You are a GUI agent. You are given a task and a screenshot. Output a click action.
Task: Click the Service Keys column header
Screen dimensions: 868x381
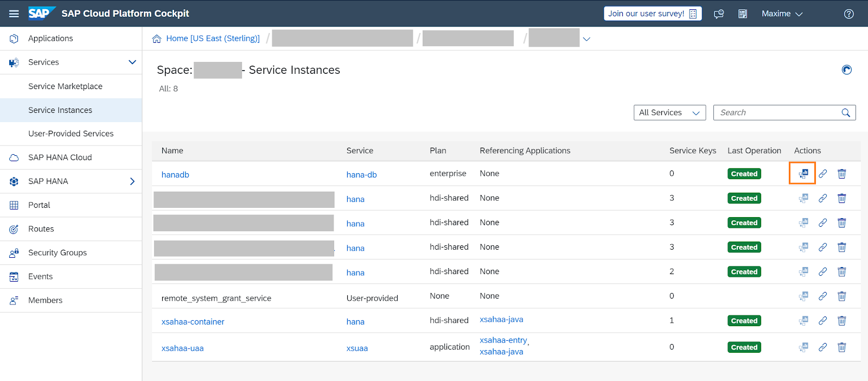coord(693,151)
